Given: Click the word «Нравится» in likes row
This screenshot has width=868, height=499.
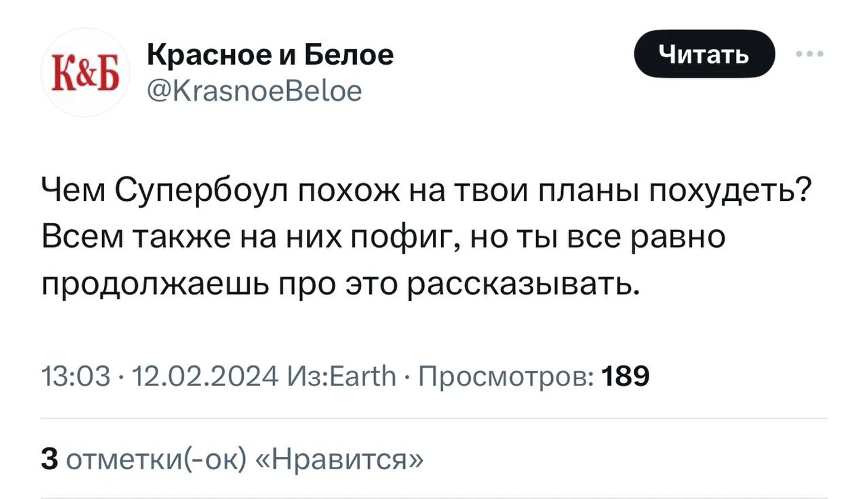Looking at the screenshot, I should 339,459.
